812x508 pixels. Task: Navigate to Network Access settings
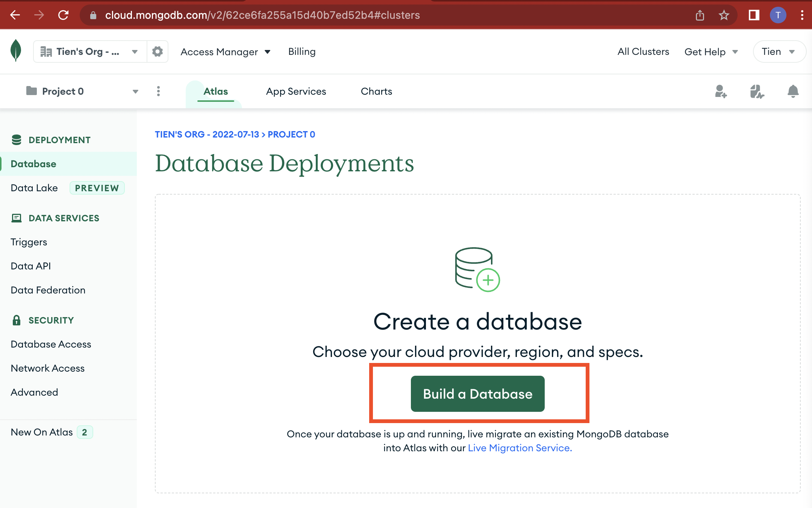click(47, 368)
